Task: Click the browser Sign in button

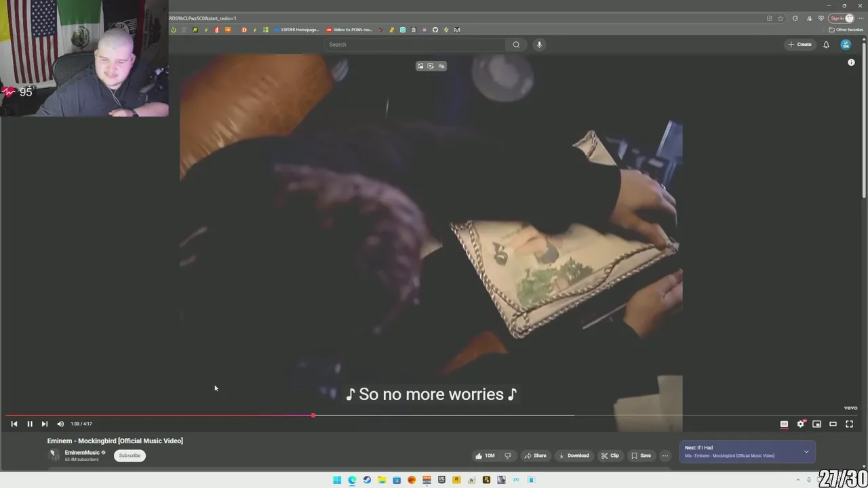Action: click(842, 18)
